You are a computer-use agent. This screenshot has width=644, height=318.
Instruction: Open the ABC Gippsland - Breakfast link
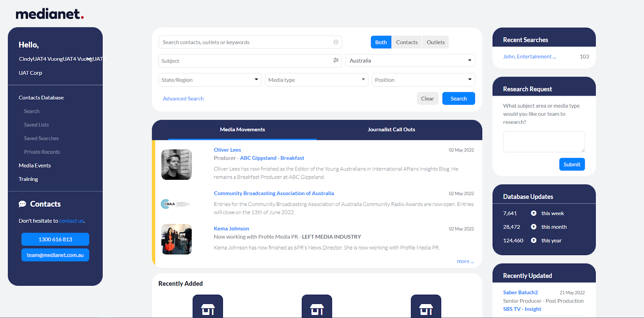(272, 158)
